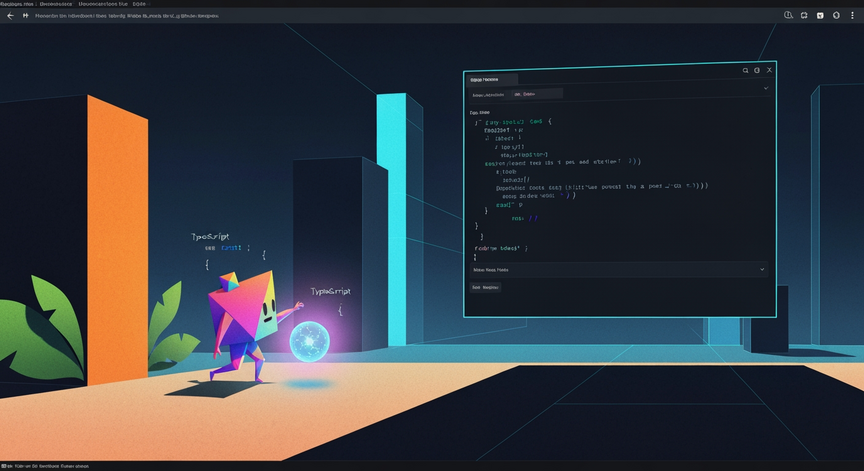Image resolution: width=864 pixels, height=471 pixels.
Task: Click the filled shield icon in top-right toolbar
Action: [x=820, y=15]
